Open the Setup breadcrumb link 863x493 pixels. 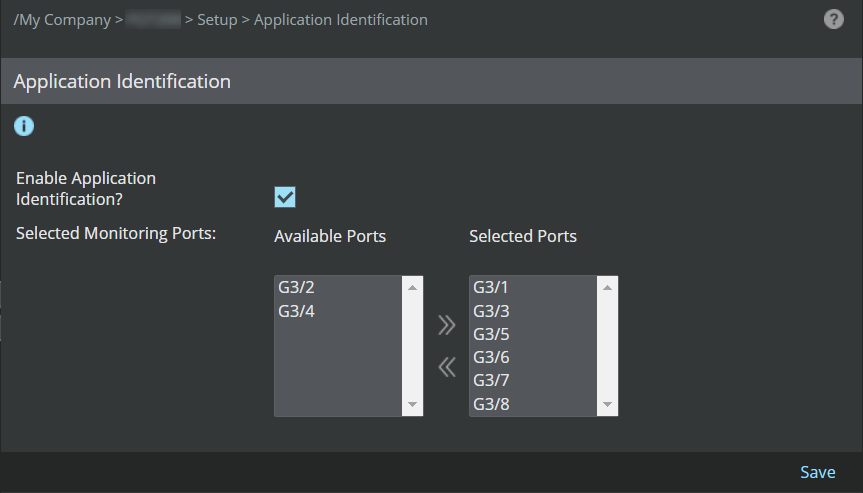217,20
